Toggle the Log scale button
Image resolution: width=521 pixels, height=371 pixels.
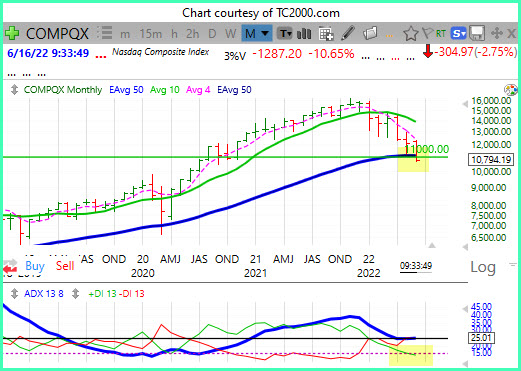[x=483, y=267]
